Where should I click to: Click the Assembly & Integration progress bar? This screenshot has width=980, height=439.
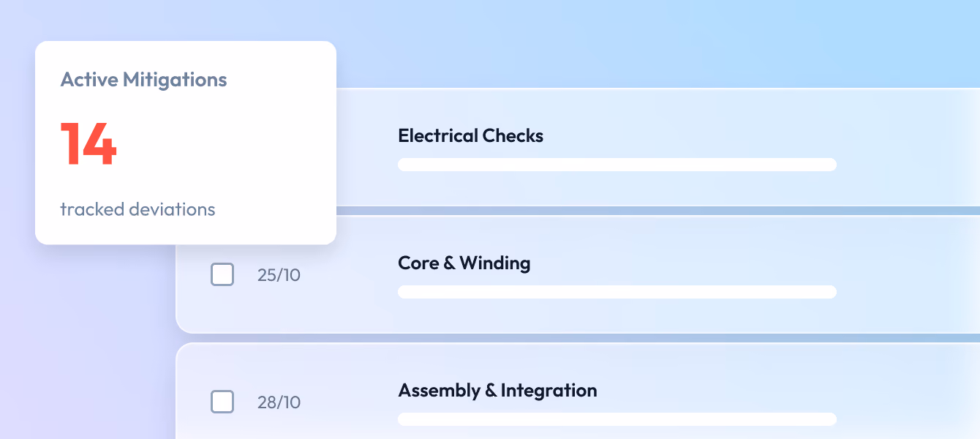point(617,419)
